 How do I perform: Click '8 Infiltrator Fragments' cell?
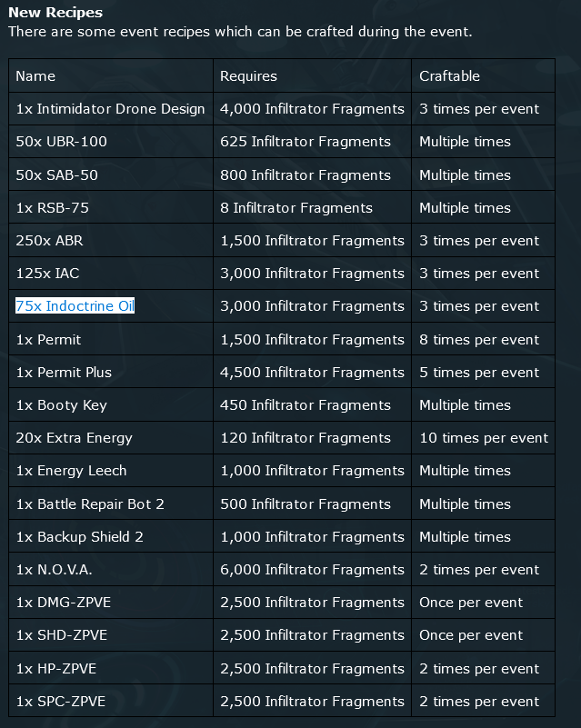coord(312,207)
